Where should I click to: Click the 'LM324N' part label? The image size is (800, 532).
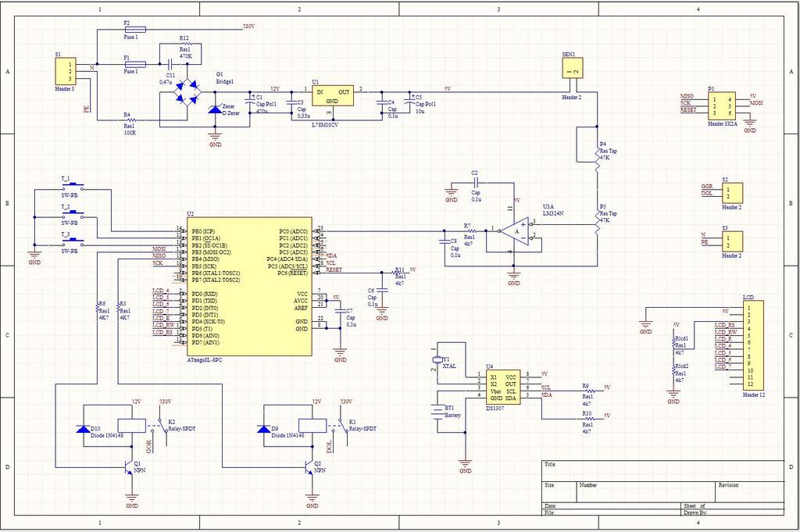tap(553, 214)
